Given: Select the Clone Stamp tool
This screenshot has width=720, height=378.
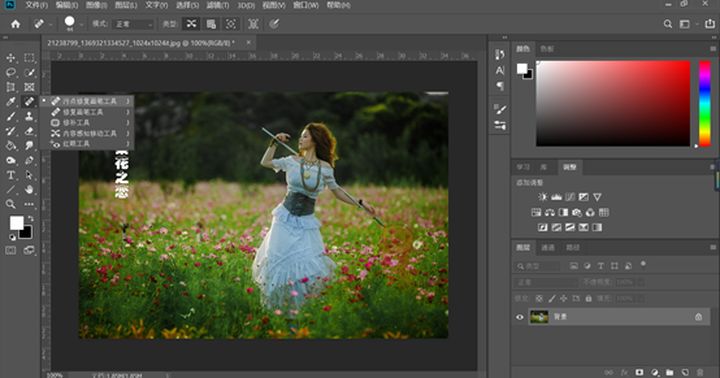Looking at the screenshot, I should [29, 116].
